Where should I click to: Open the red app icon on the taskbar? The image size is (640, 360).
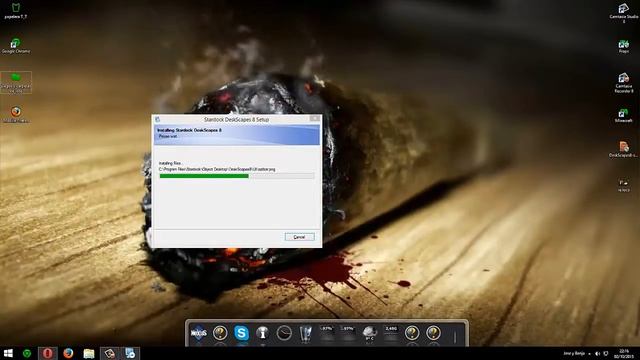[48, 353]
